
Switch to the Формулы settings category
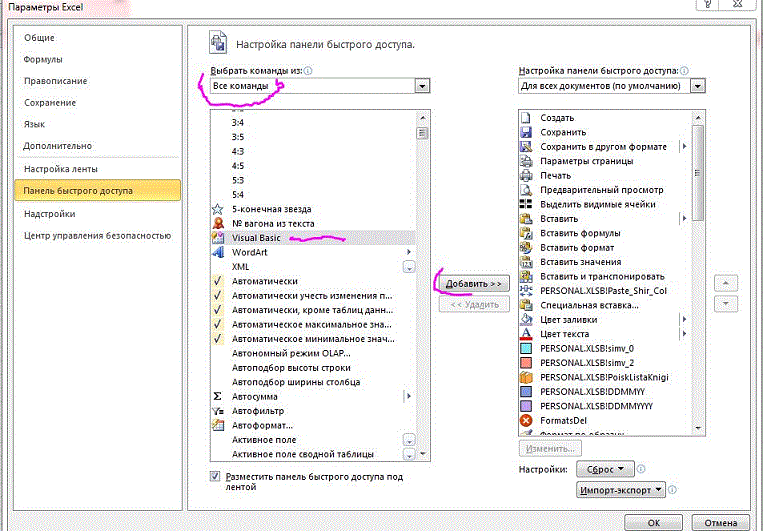tap(43, 59)
